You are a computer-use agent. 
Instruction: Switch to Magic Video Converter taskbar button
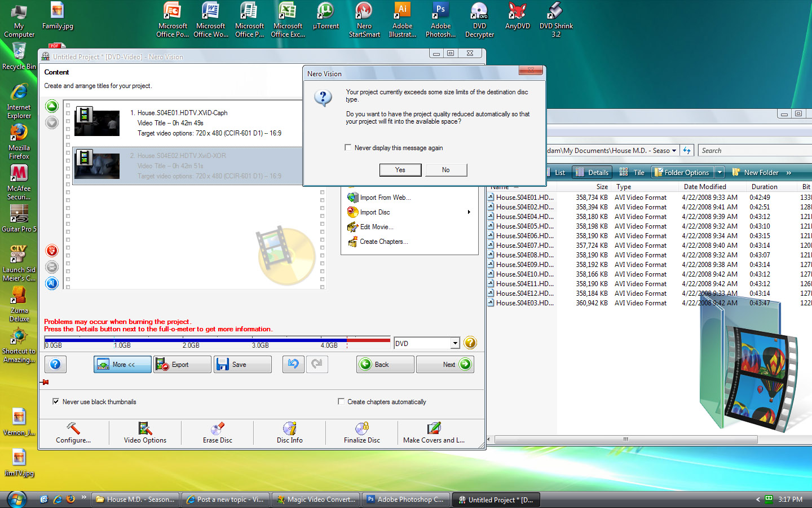point(316,500)
